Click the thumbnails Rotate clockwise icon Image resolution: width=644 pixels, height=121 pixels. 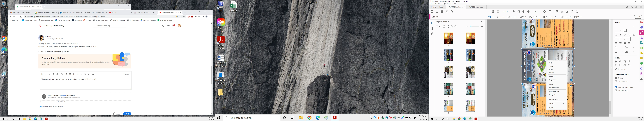pyautogui.click(x=455, y=27)
